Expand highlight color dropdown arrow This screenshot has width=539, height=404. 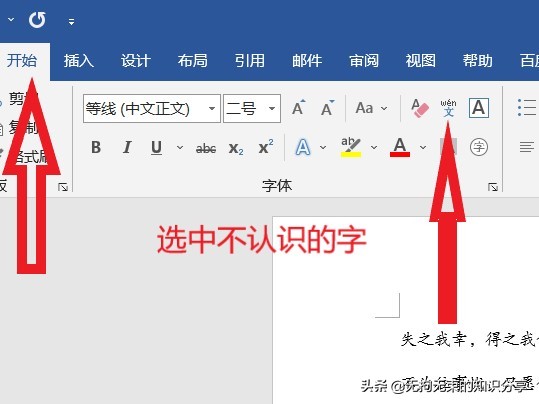(374, 148)
